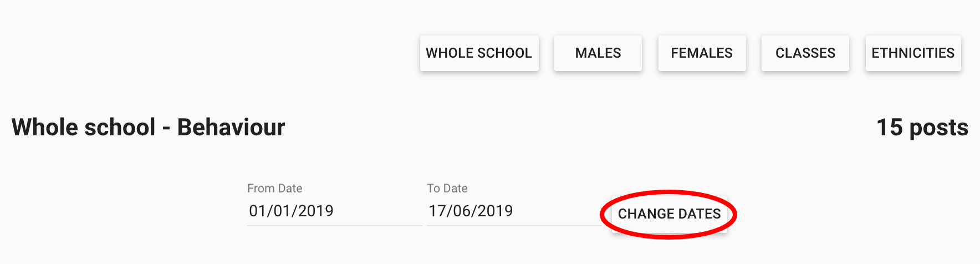Click the Whole school - Behaviour heading
This screenshot has height=264, width=980.
click(148, 128)
